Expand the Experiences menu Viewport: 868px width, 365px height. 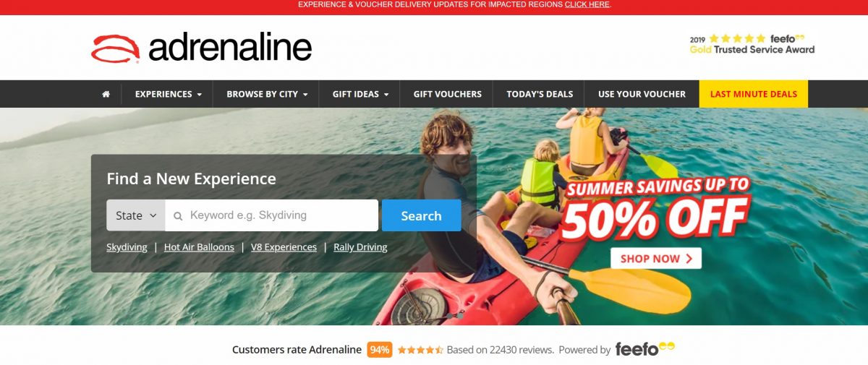pyautogui.click(x=168, y=94)
